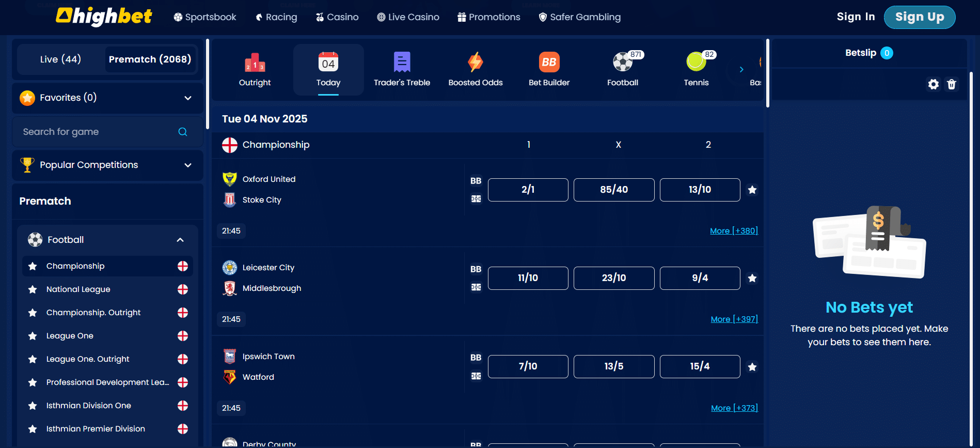Open Casino menu
This screenshot has width=980, height=448.
pos(337,17)
